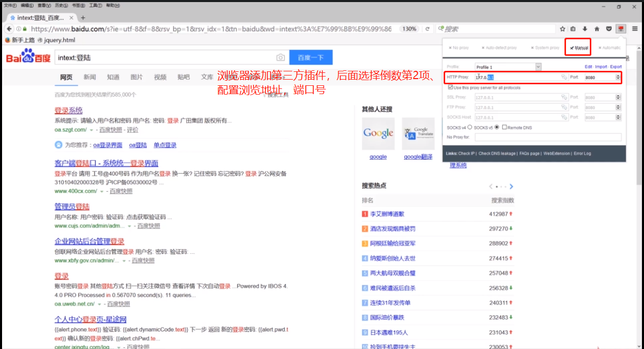Check Use this proxy server for all protocols
Viewport: 644px width, 349px height.
[x=450, y=87]
